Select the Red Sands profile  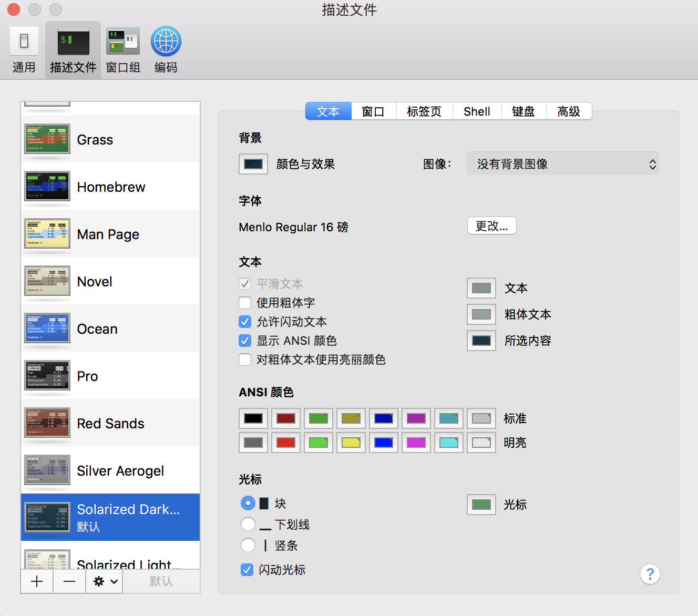(110, 423)
